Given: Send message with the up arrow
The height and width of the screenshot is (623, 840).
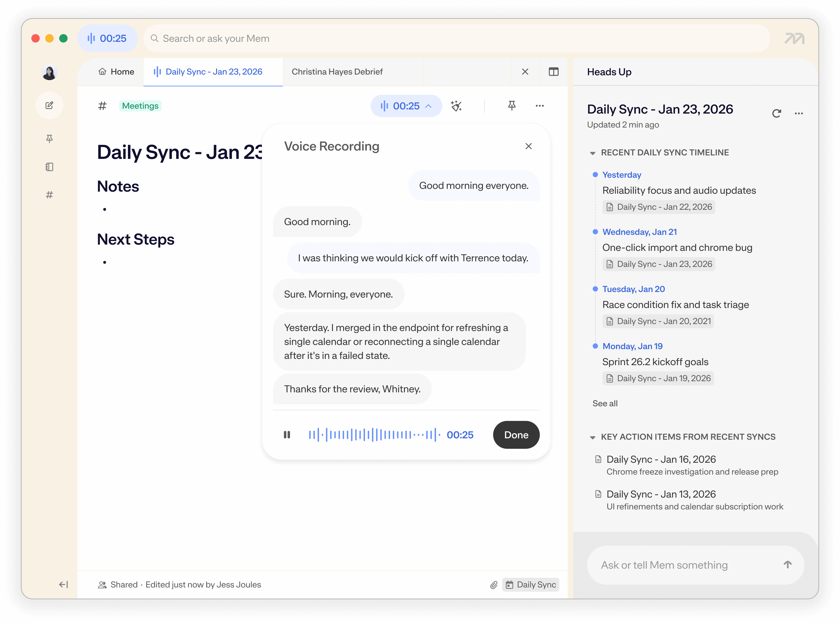Looking at the screenshot, I should [787, 564].
